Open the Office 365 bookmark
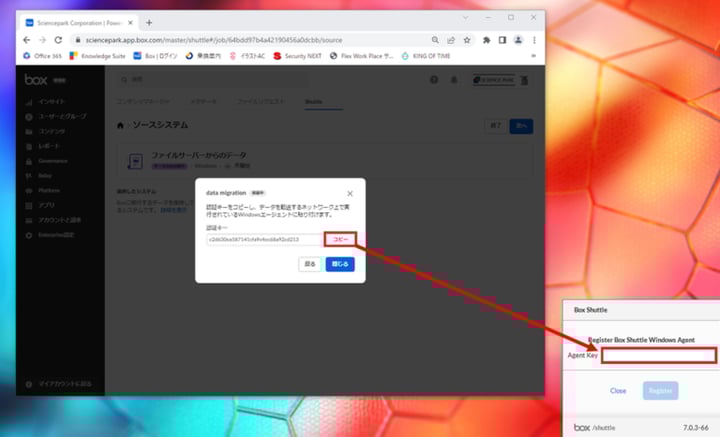Image resolution: width=720 pixels, height=437 pixels. [x=43, y=56]
